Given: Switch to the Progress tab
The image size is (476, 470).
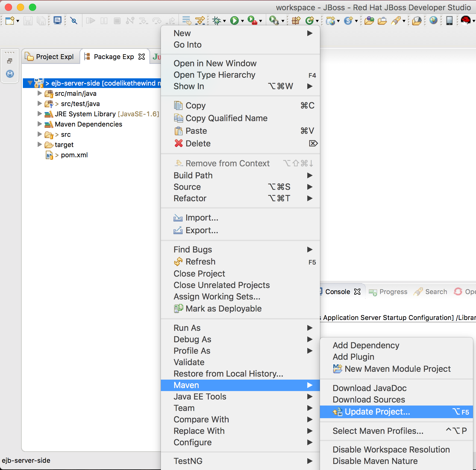Looking at the screenshot, I should coord(388,292).
